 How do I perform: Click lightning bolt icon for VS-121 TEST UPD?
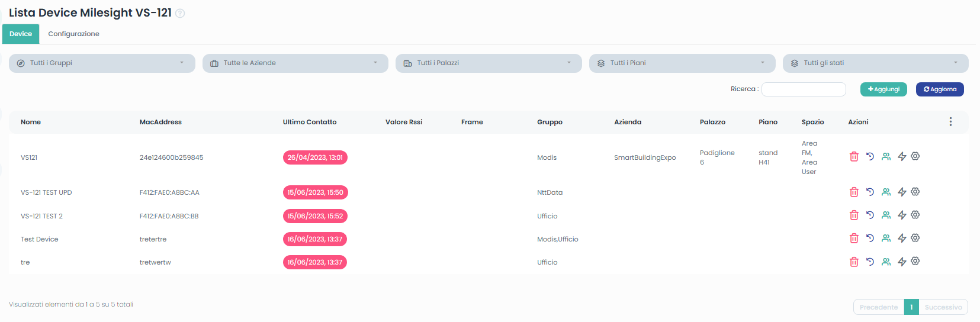(x=902, y=192)
